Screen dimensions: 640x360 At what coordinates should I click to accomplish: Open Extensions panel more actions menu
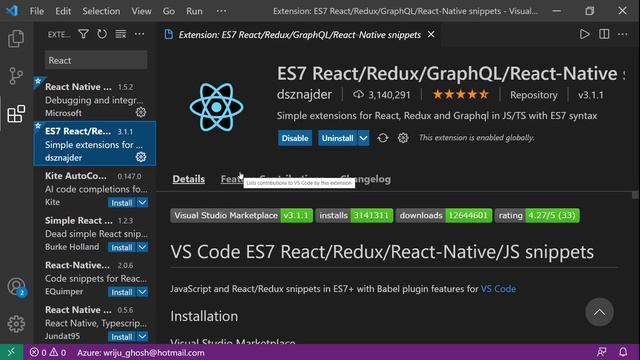coord(140,34)
